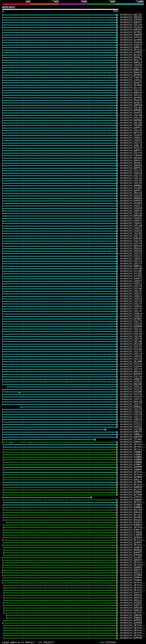Select hit UniRef100_P37222

tap(131, 424)
